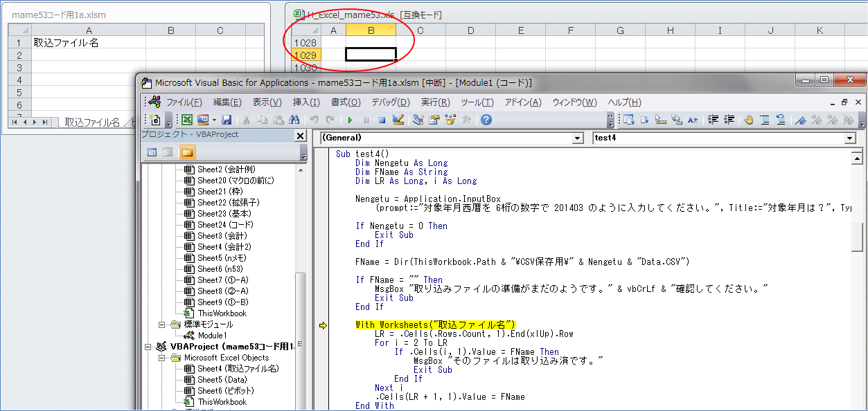Toggle Folders view in Project panel

point(188,152)
